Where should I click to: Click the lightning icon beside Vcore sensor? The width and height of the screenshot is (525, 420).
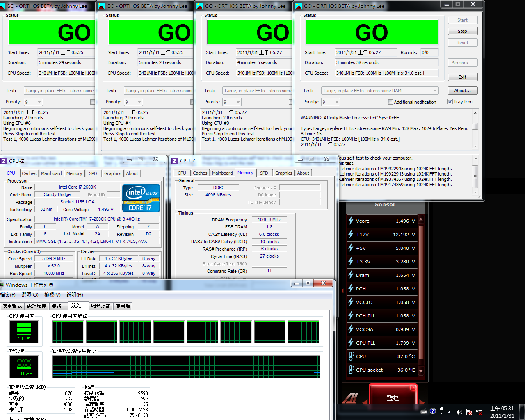point(351,221)
